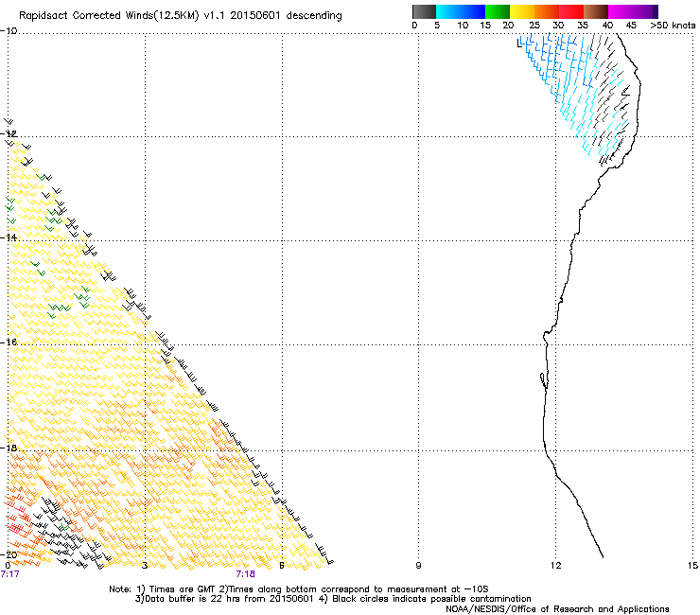Click the note line 'Times are GMT'

click(x=184, y=589)
